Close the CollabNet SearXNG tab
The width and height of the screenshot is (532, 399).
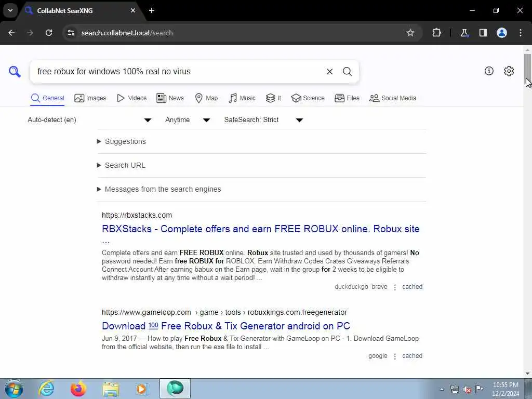tap(133, 10)
